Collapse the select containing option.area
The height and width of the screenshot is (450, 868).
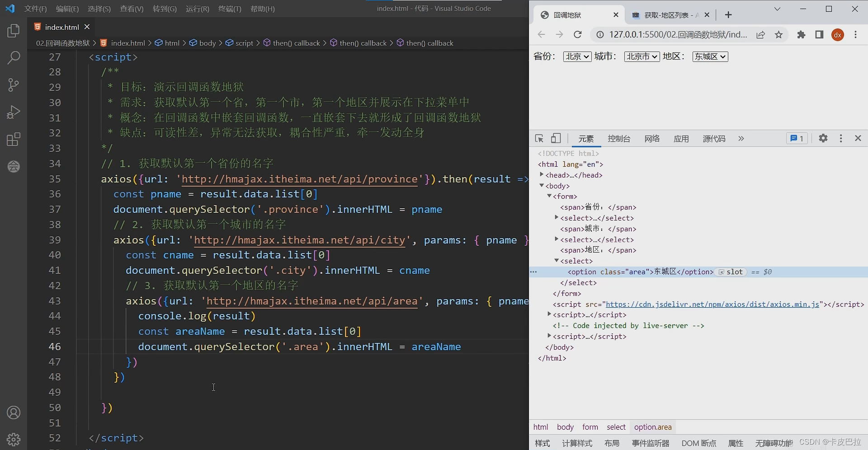[557, 260]
